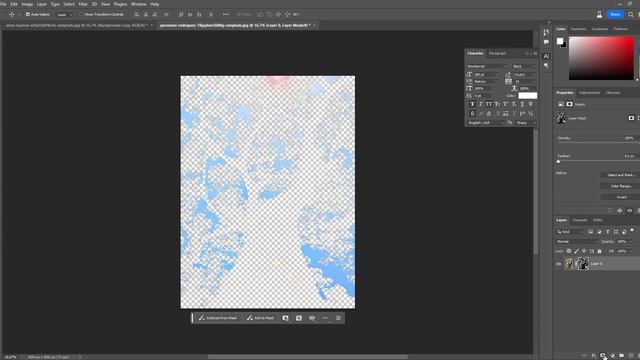The width and height of the screenshot is (640, 360).
Task: Click the align right edges icon
Action: (155, 14)
